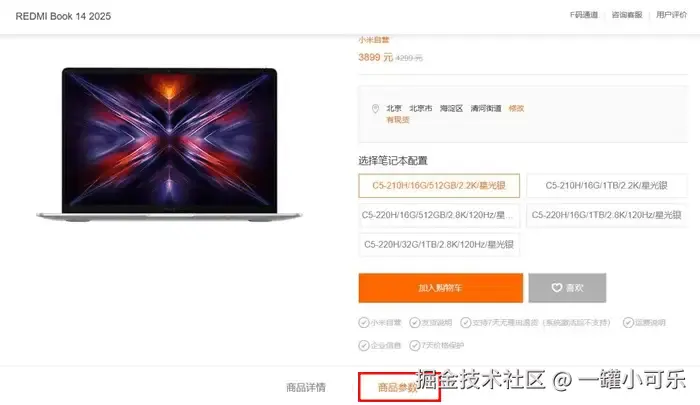Click the heart icon in 喜欢 button
Screen dimensions: 700x405
point(557,288)
